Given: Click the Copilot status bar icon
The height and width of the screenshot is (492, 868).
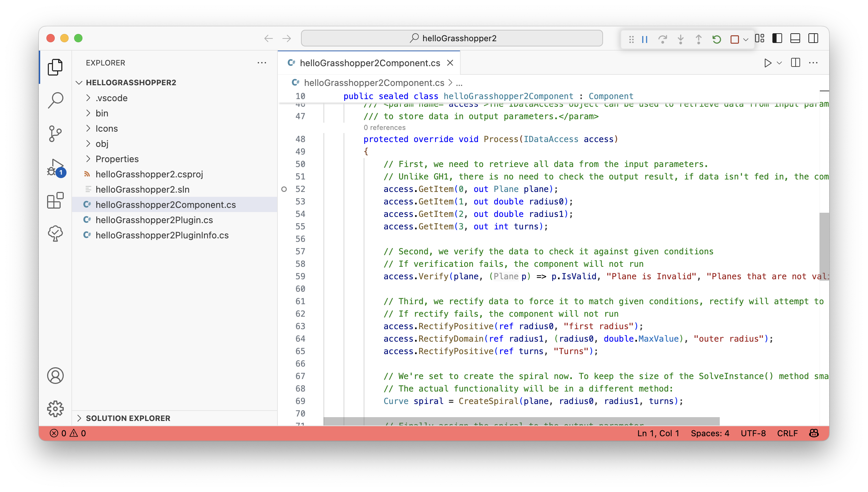Looking at the screenshot, I should 814,433.
